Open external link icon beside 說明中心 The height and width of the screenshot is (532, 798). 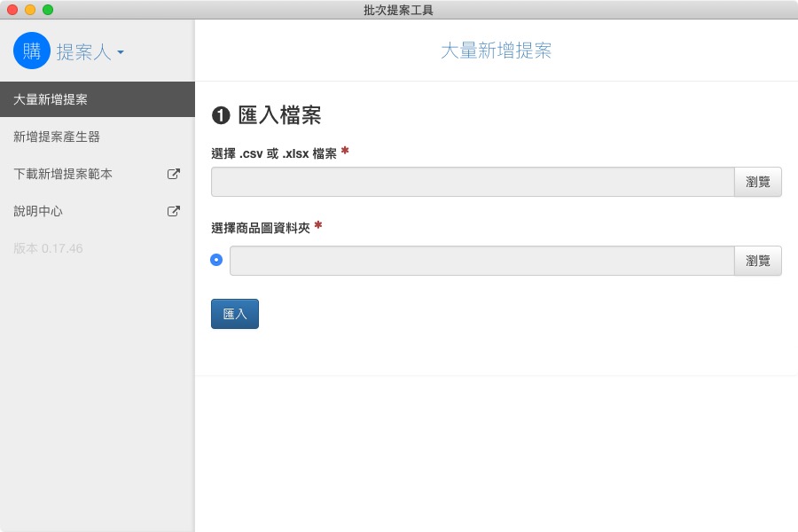click(174, 211)
